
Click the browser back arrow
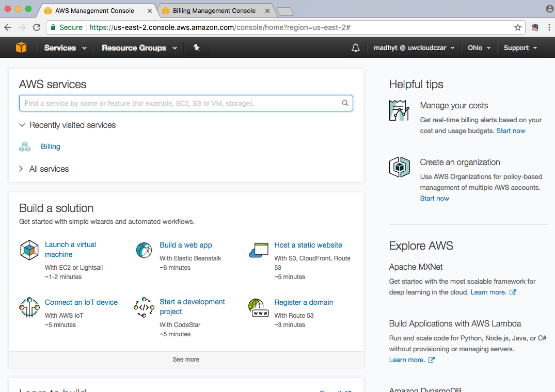pos(8,27)
